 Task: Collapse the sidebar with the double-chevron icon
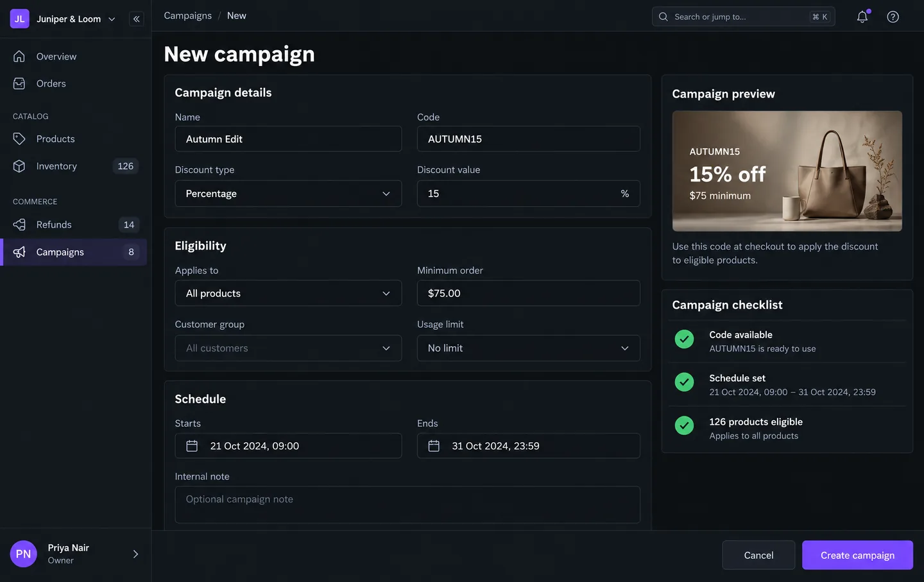coord(136,19)
